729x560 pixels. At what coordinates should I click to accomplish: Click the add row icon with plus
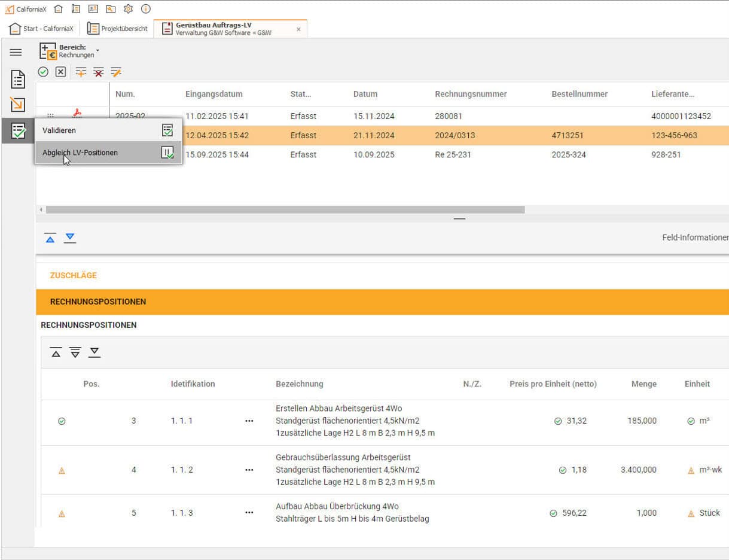(81, 72)
